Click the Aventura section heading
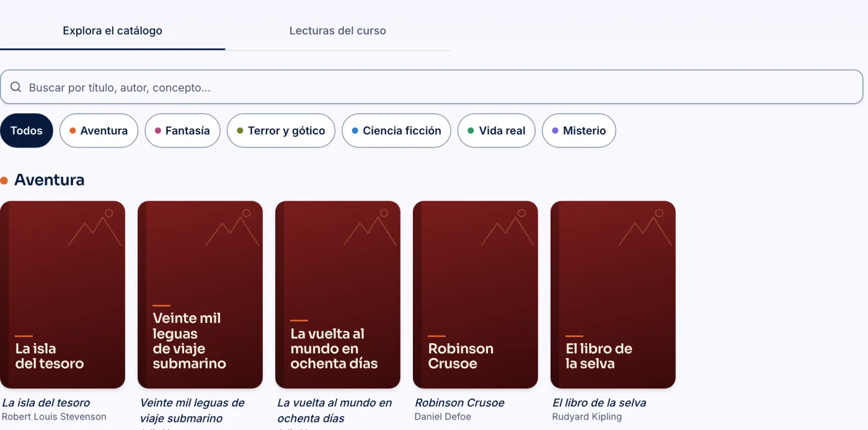The height and width of the screenshot is (430, 868). (49, 180)
